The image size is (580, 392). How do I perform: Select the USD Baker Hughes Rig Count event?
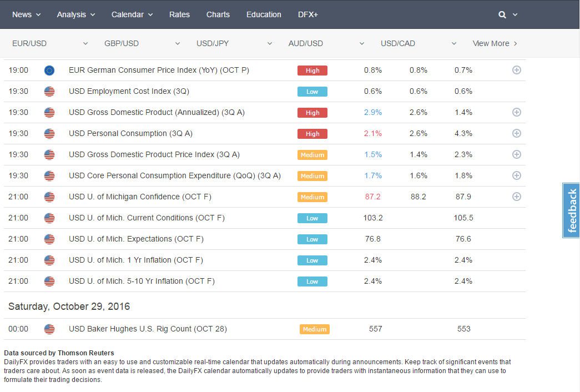[x=148, y=329]
